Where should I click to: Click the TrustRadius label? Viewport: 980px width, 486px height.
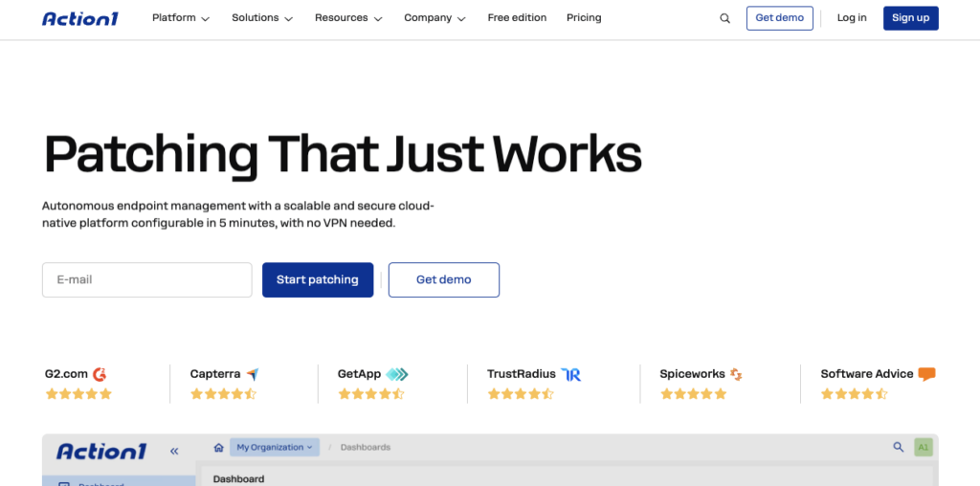pos(522,374)
